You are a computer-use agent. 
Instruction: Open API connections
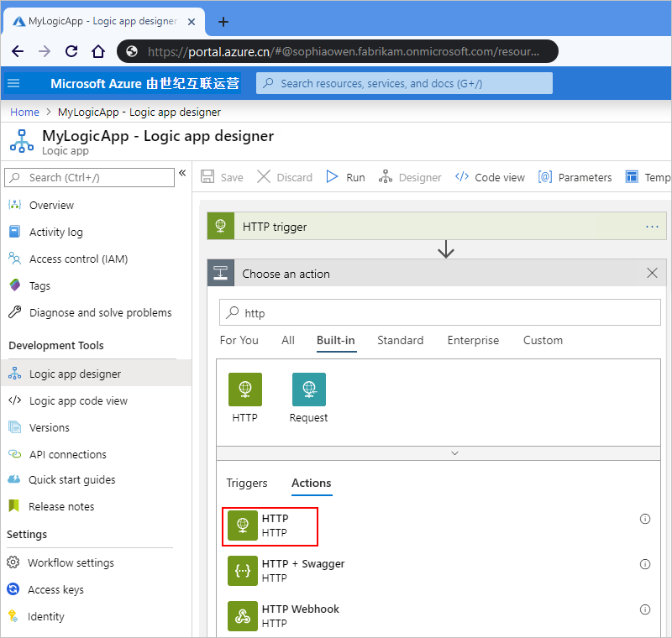click(x=68, y=454)
